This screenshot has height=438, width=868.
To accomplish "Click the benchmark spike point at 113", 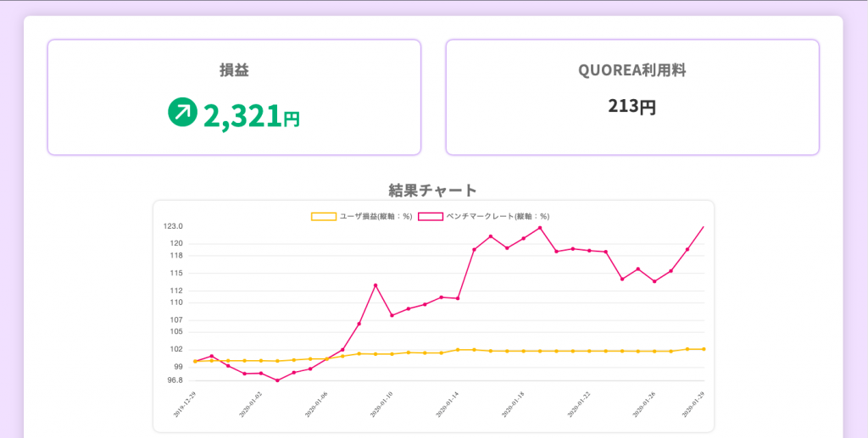I will [376, 286].
